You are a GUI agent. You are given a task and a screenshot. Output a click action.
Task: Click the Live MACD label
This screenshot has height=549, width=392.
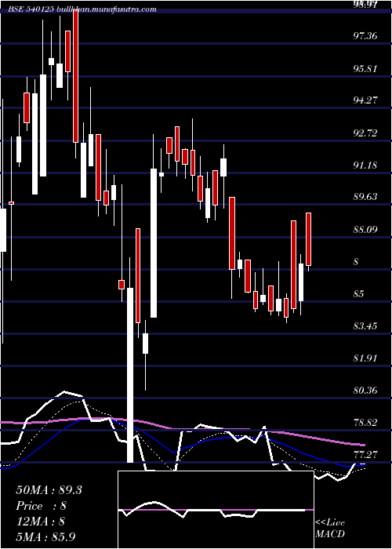tap(330, 529)
